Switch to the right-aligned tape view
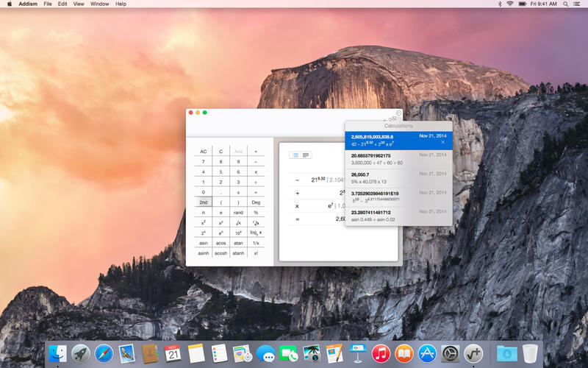Screen dimensions: 588x368 click(x=306, y=155)
